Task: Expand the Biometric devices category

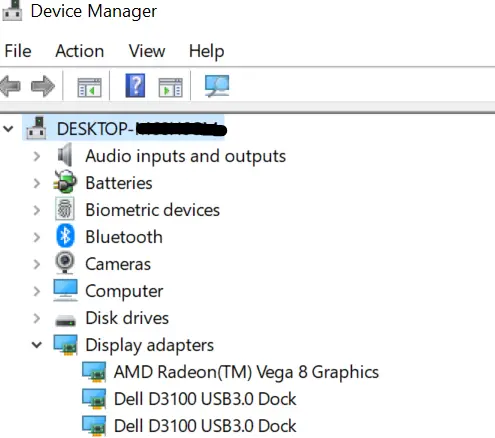Action: click(x=37, y=210)
